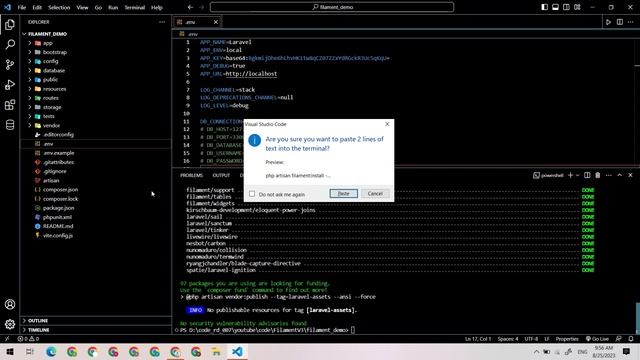Open Microsoft Edge from the taskbar

(51, 351)
